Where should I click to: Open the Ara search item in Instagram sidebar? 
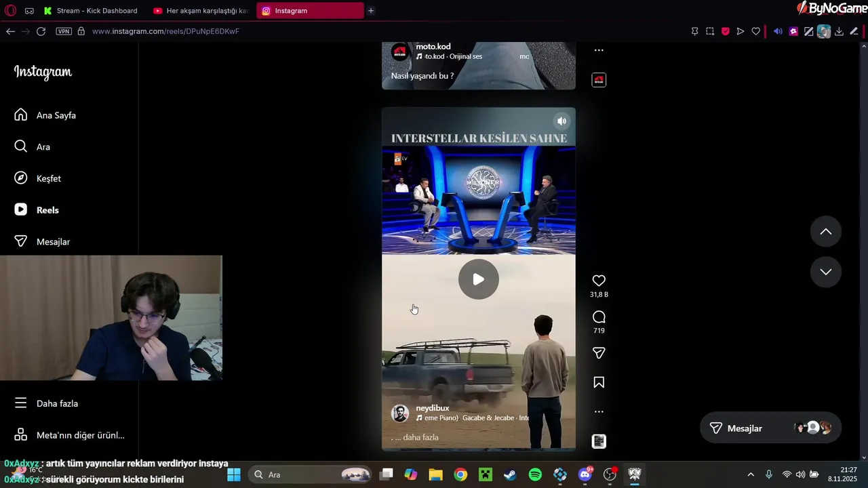(33, 146)
